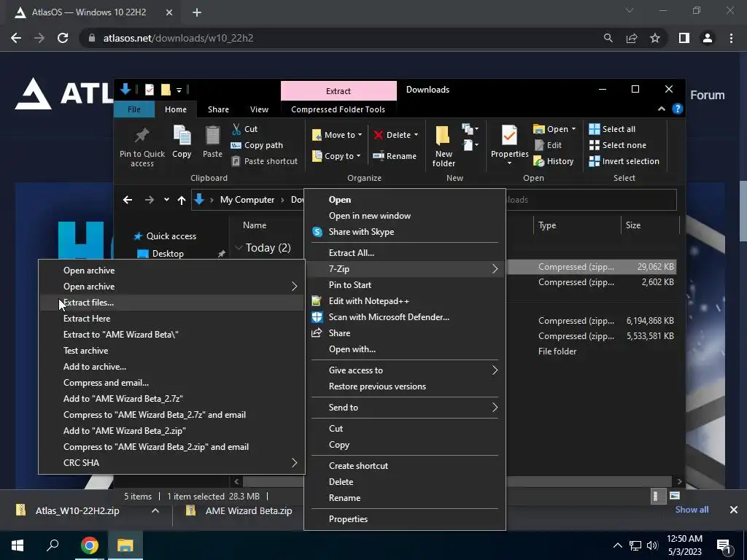The image size is (747, 560).
Task: Click the Properties checkmark icon
Action: click(x=509, y=136)
